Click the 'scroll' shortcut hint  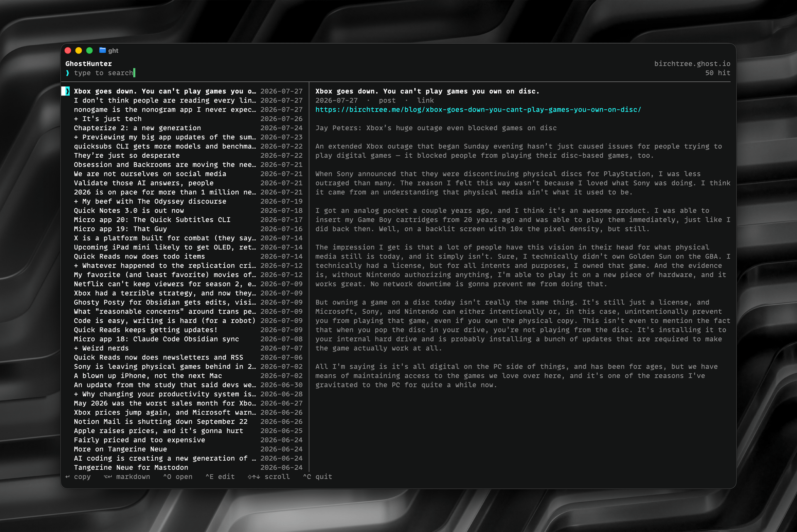[269, 477]
